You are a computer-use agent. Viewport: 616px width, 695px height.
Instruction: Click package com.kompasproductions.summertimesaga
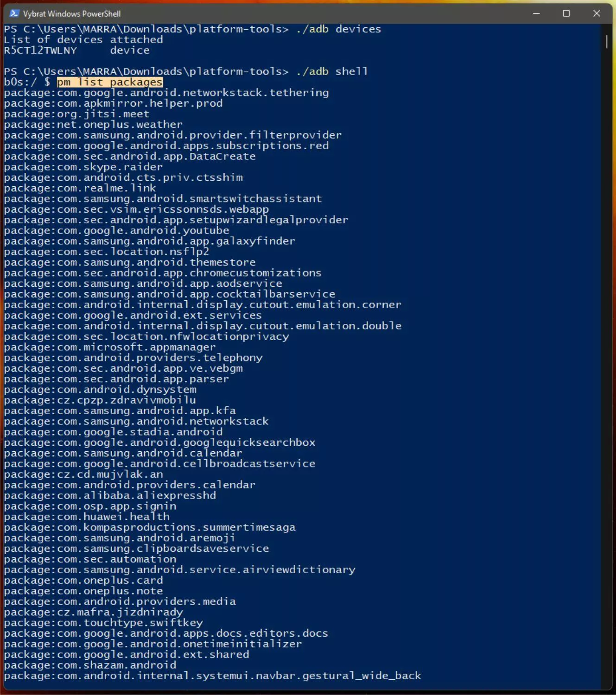(x=150, y=527)
